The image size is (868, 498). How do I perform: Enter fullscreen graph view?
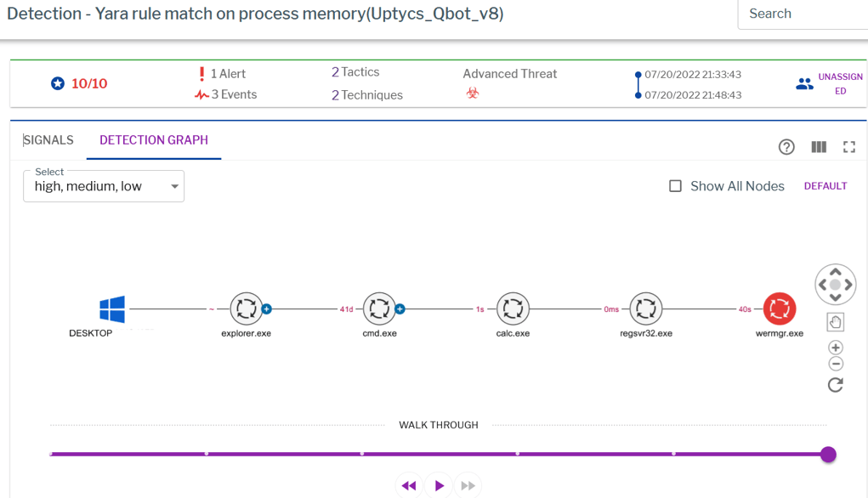point(849,147)
